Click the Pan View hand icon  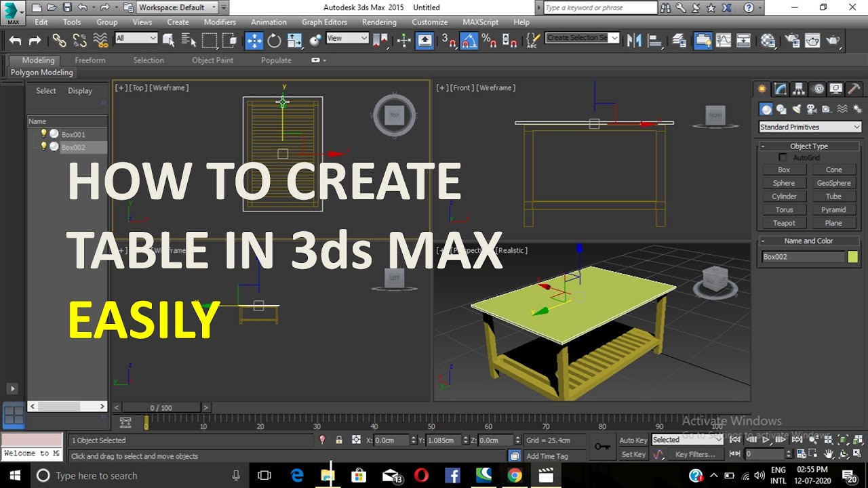(x=829, y=454)
